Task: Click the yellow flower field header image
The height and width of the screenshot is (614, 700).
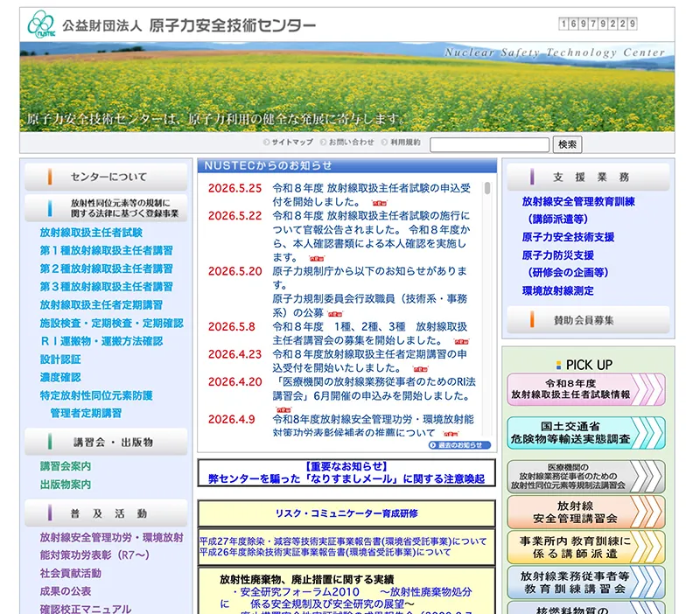Action: pos(346,87)
